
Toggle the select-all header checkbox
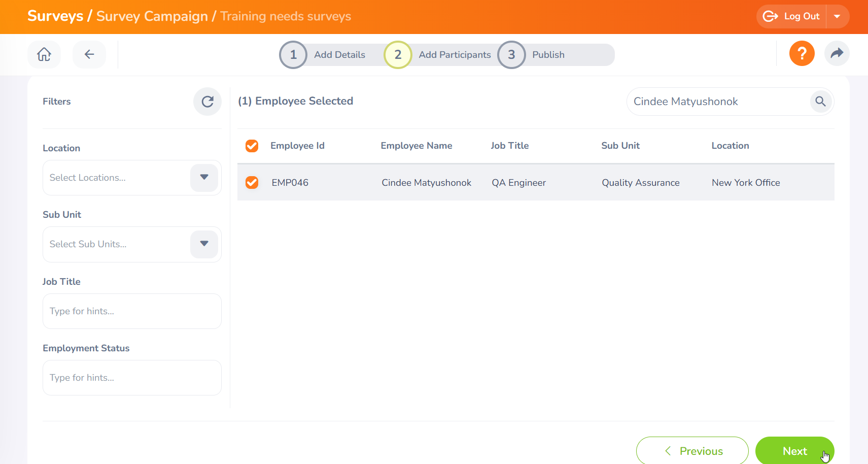tap(252, 146)
